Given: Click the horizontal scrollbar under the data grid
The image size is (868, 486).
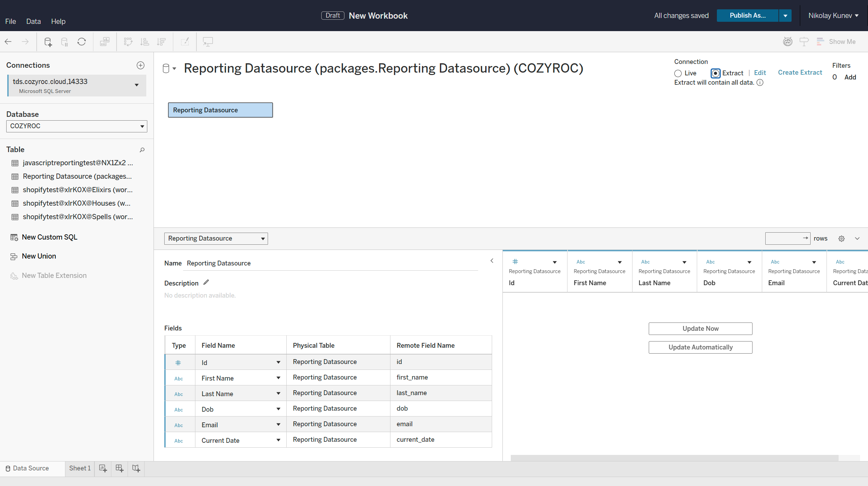Looking at the screenshot, I should pyautogui.click(x=674, y=458).
